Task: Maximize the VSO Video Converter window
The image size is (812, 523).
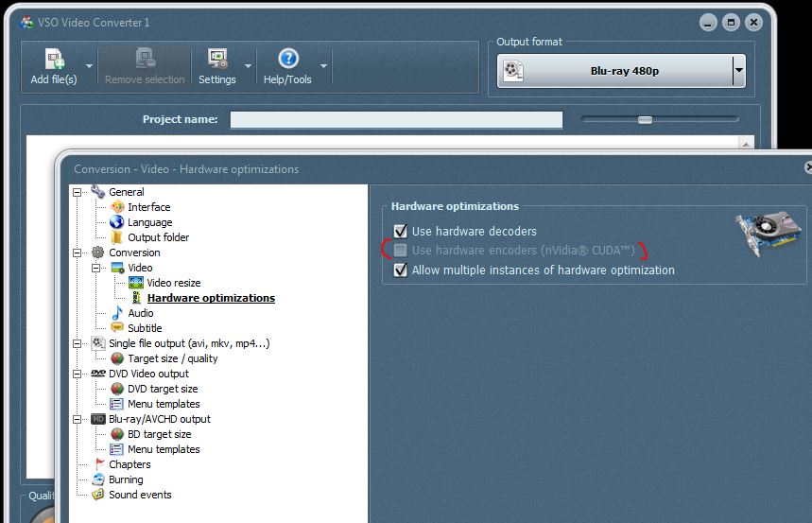Action: click(732, 23)
